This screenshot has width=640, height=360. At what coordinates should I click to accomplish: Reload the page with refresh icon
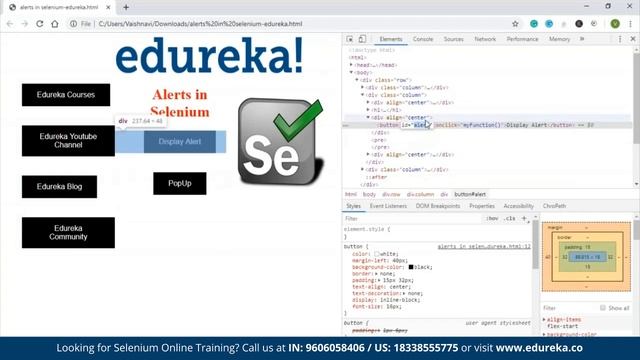click(x=40, y=24)
